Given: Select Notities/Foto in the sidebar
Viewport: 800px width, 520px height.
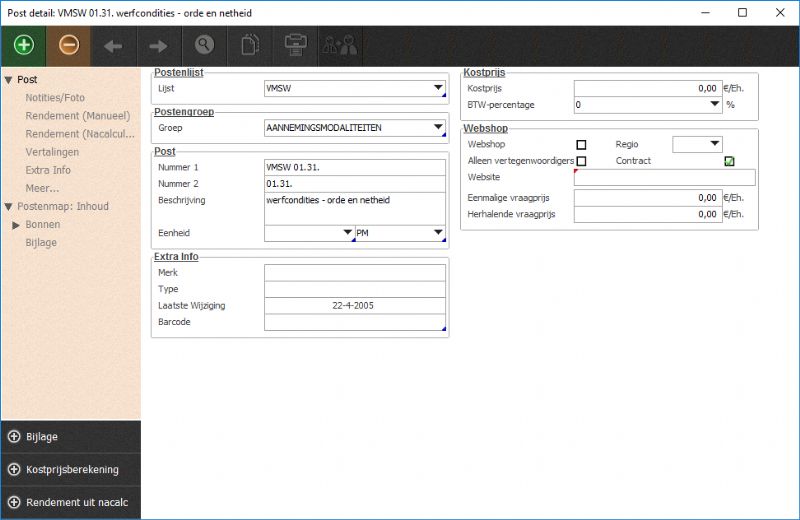Looking at the screenshot, I should pos(57,98).
